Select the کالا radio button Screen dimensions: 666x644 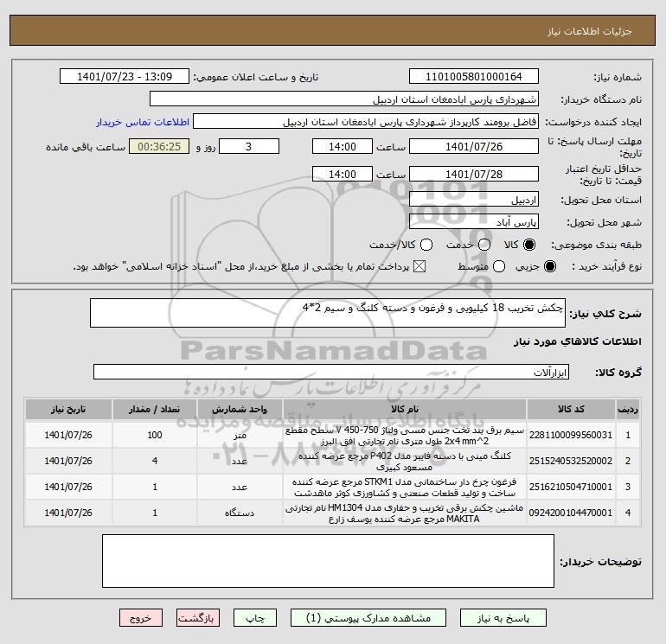coord(529,245)
